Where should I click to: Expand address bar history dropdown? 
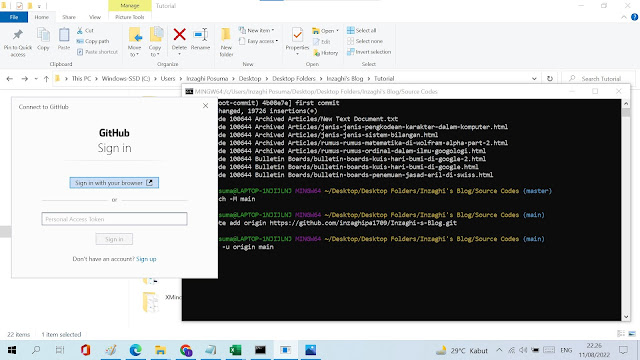534,79
